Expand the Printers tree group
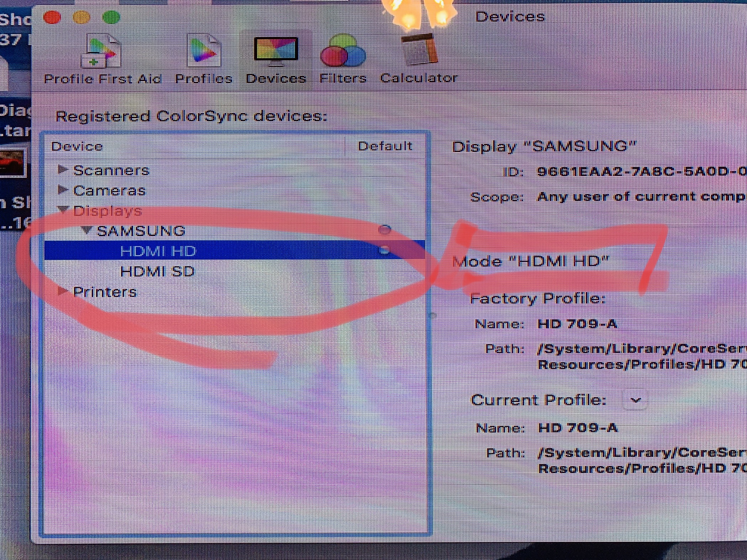Viewport: 747px width, 560px height. (x=63, y=291)
